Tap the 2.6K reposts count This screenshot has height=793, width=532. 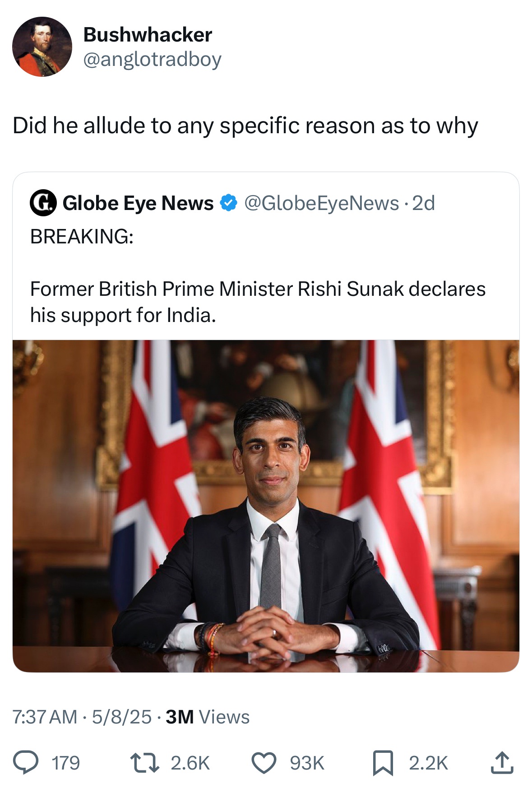(190, 763)
